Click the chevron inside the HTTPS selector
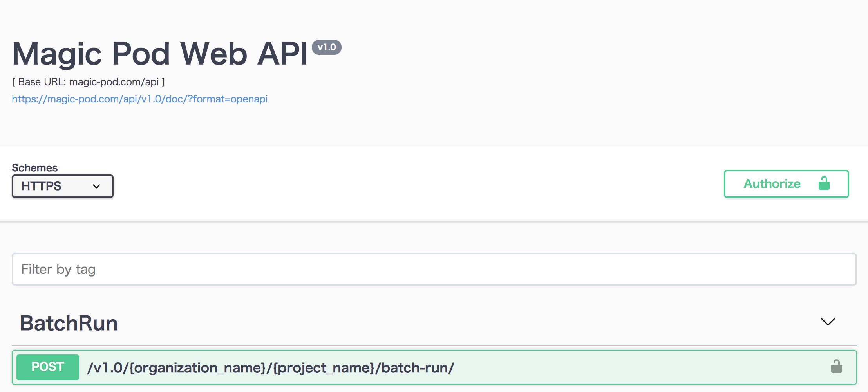This screenshot has width=868, height=392. (x=96, y=186)
